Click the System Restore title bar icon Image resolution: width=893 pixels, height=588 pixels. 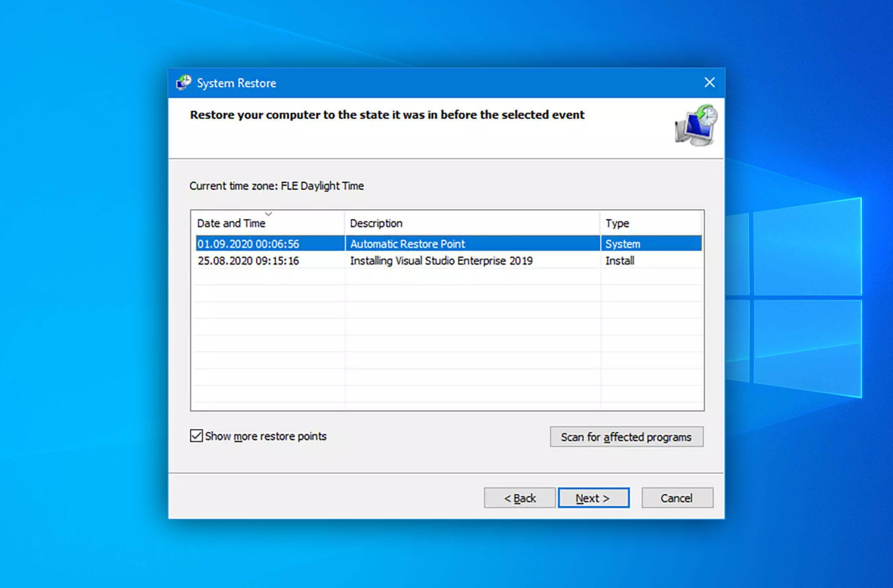184,83
